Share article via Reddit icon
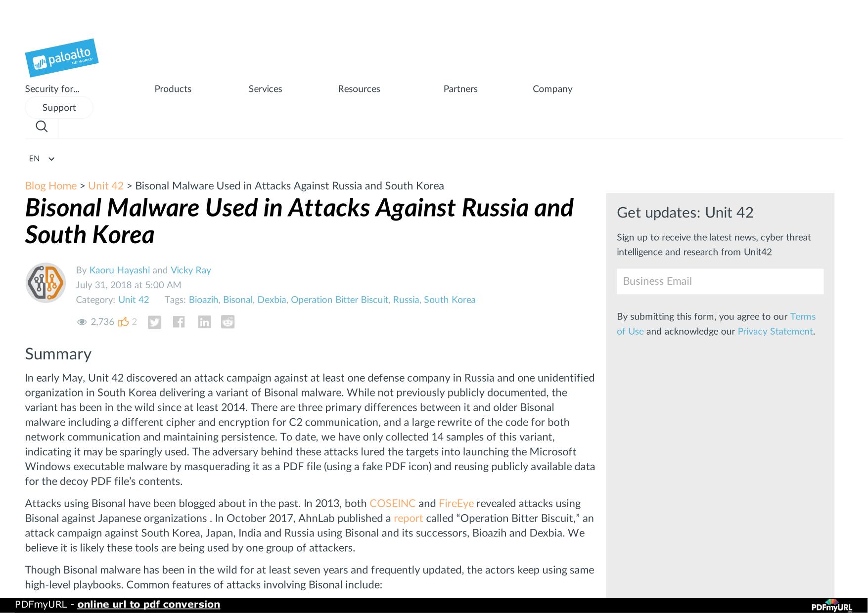This screenshot has width=868, height=613. coord(228,322)
